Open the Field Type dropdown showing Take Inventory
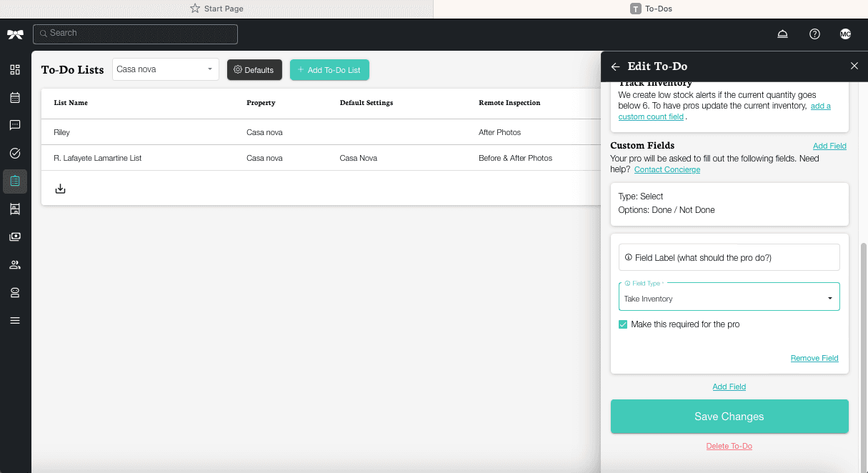Viewport: 868px width, 473px height. (x=729, y=297)
